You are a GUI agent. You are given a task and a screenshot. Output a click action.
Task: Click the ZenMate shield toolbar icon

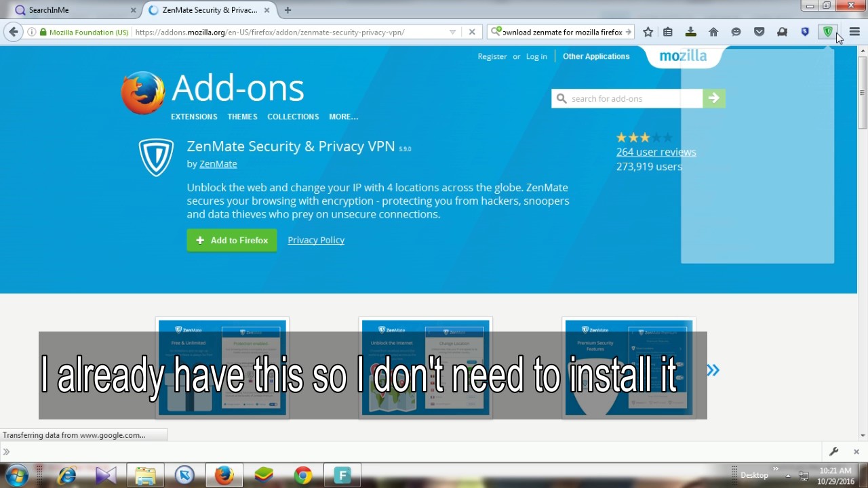point(827,32)
